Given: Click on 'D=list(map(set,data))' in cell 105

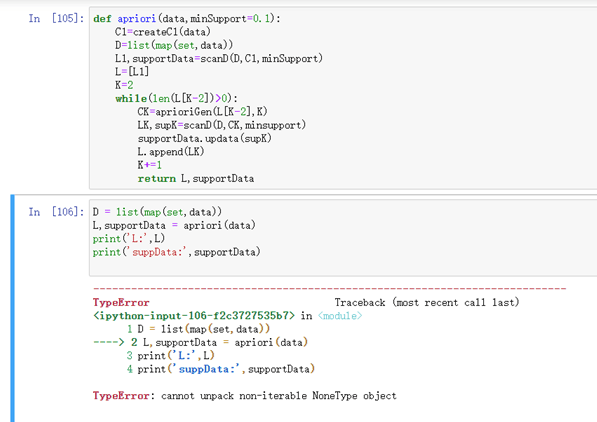Looking at the screenshot, I should [174, 45].
